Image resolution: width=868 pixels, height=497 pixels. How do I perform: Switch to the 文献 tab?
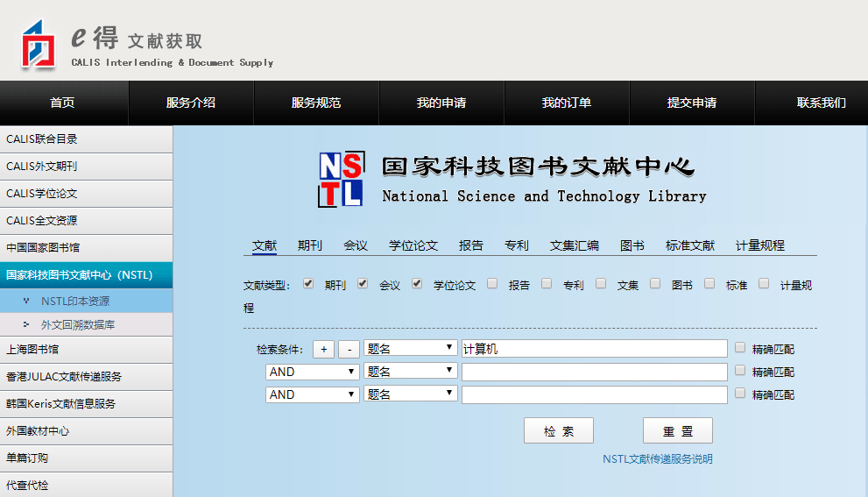pyautogui.click(x=264, y=245)
